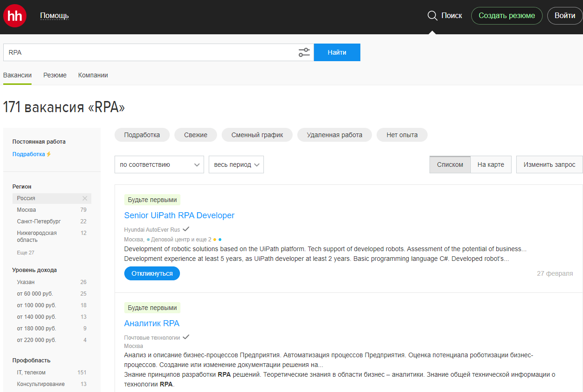Toggle the Сменный график filter chip
This screenshot has height=392, width=583.
click(x=257, y=135)
